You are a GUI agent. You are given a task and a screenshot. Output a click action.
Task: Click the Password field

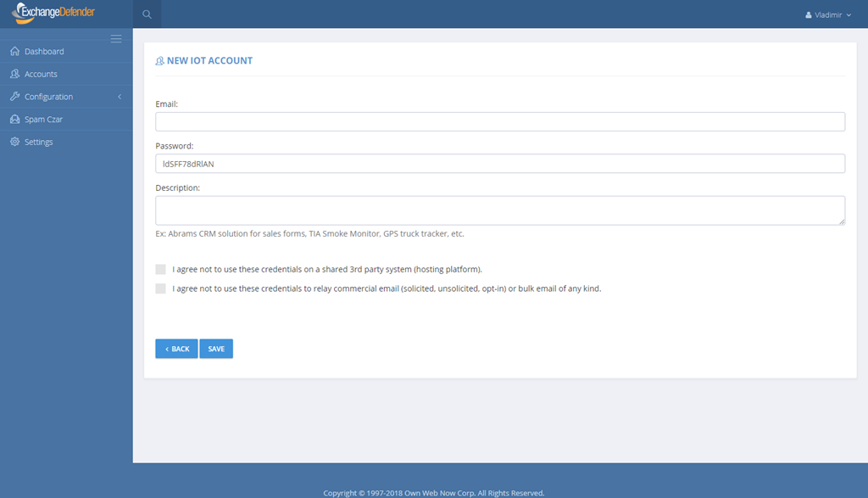click(x=500, y=164)
